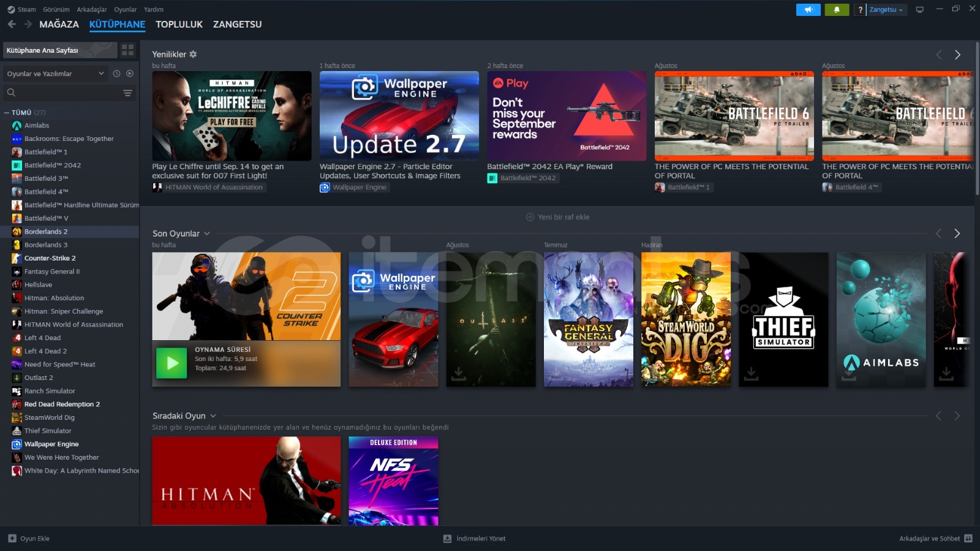Collapse the TÜMÜ game list category
980x551 pixels.
[x=7, y=113]
